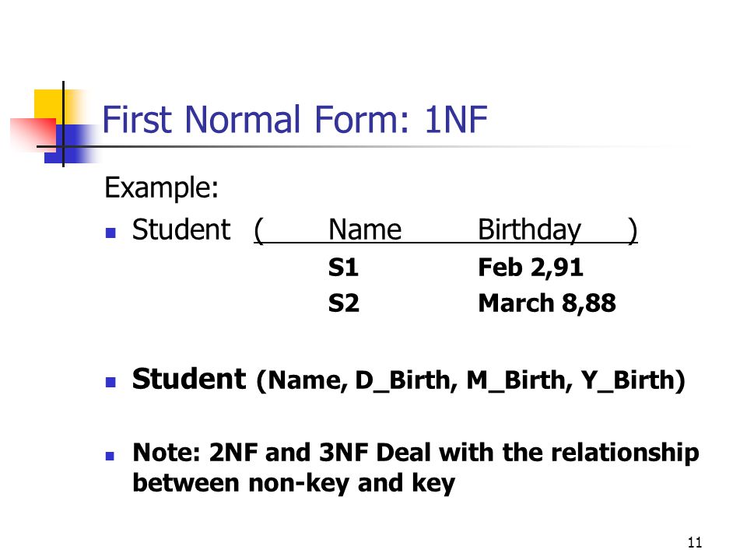Click the Y_Birth attribute text
The image size is (747, 560).
[x=628, y=380]
